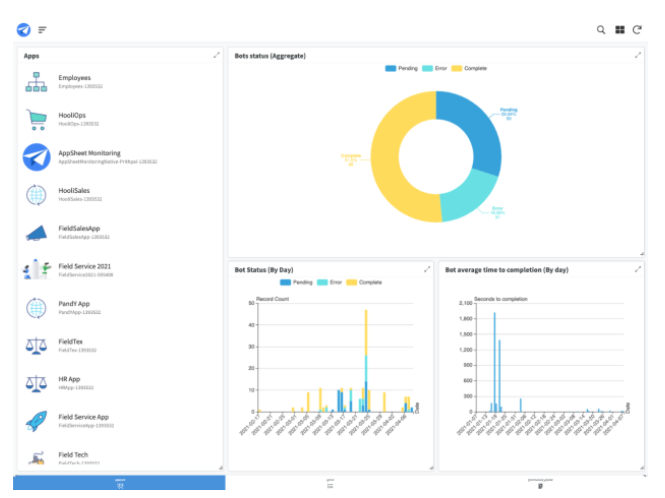Switch to the middle bottom navigation tab
665x498 pixels.
(x=330, y=483)
